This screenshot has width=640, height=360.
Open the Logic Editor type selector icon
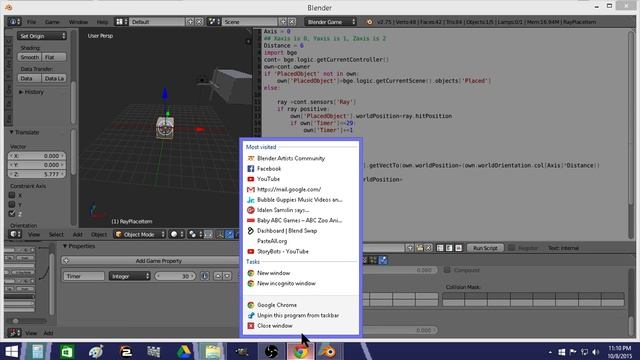pos(14,333)
